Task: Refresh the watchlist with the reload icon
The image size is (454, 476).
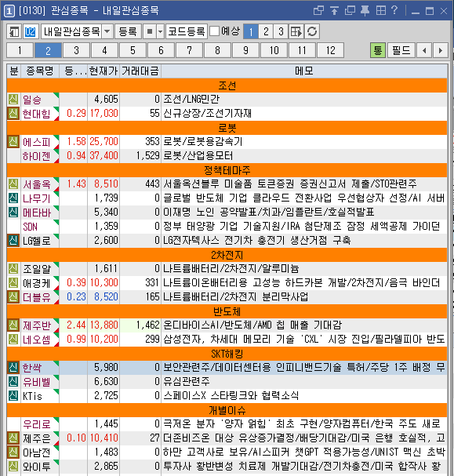Action: [311, 31]
